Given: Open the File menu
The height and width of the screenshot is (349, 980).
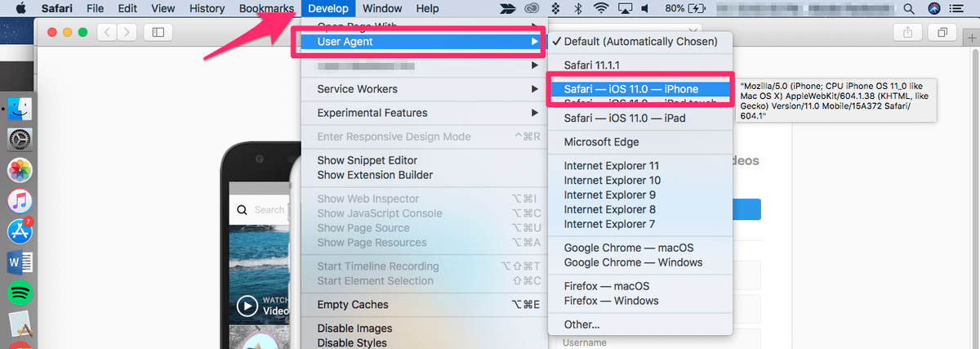Looking at the screenshot, I should (95, 9).
